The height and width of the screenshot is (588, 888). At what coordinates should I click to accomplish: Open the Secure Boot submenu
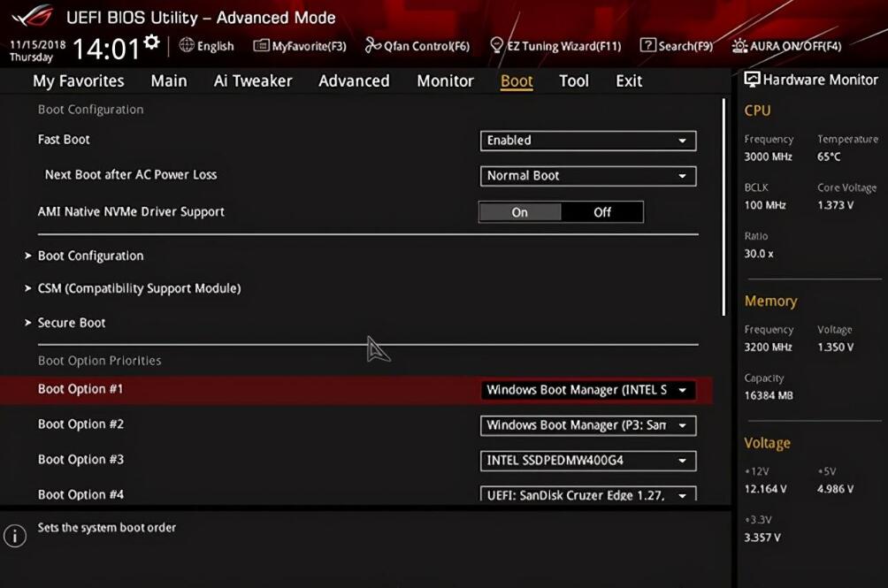[72, 322]
